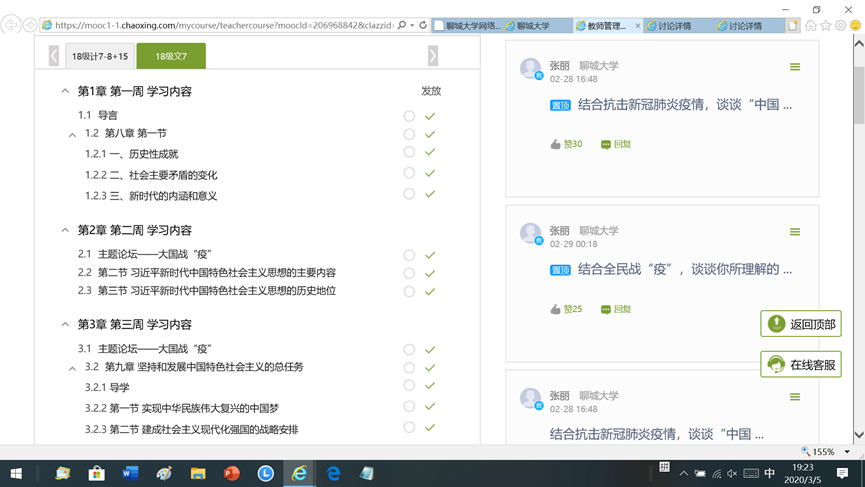Toggle the circle for 1.1 导言
Image resolution: width=865 pixels, height=487 pixels.
pos(409,116)
